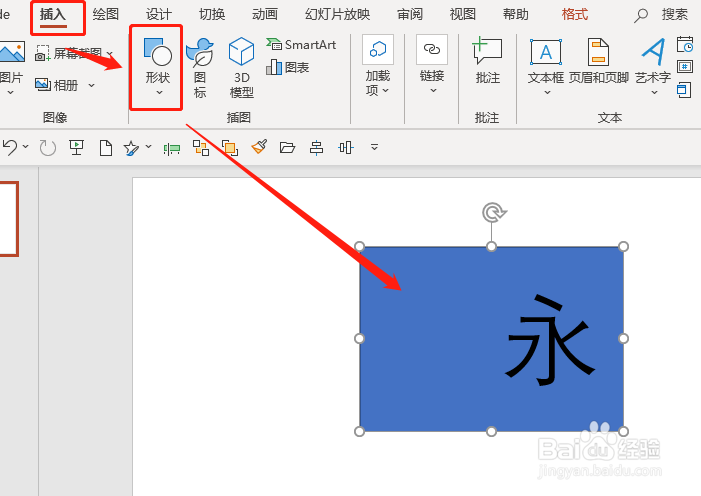Switch to the 绘图 tab
Image resolution: width=701 pixels, height=496 pixels.
(106, 14)
